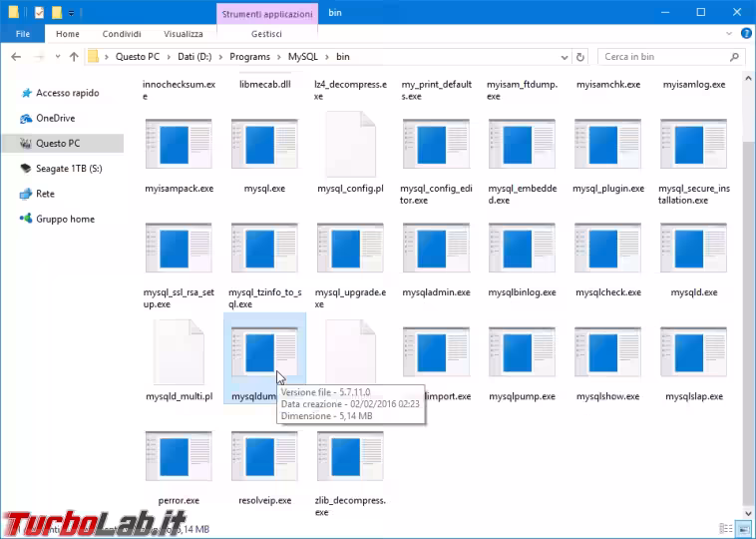
Task: Click the search magnifier icon
Action: 734,57
